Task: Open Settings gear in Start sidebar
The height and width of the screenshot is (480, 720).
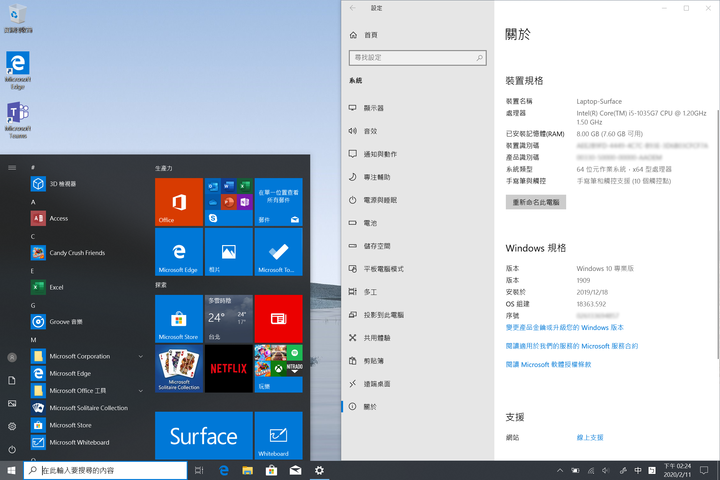Action: click(x=12, y=426)
